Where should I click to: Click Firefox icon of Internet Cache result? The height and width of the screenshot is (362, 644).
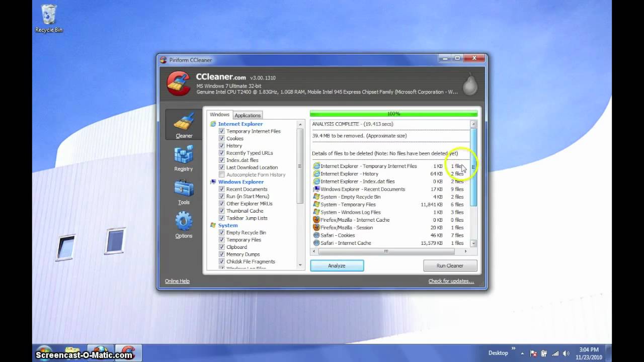pyautogui.click(x=316, y=220)
